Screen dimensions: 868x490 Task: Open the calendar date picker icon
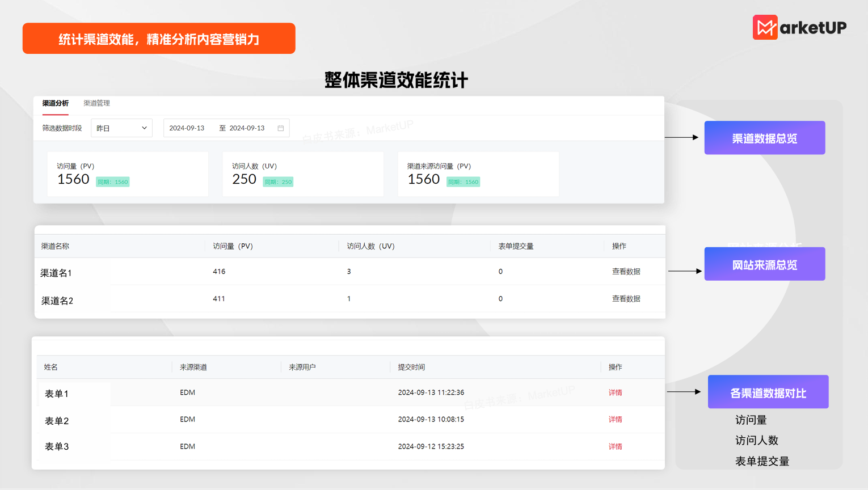pos(280,128)
